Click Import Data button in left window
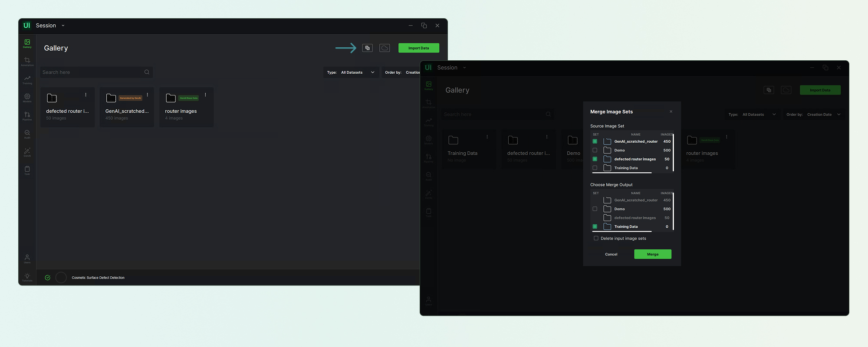This screenshot has width=868, height=347. (x=419, y=48)
